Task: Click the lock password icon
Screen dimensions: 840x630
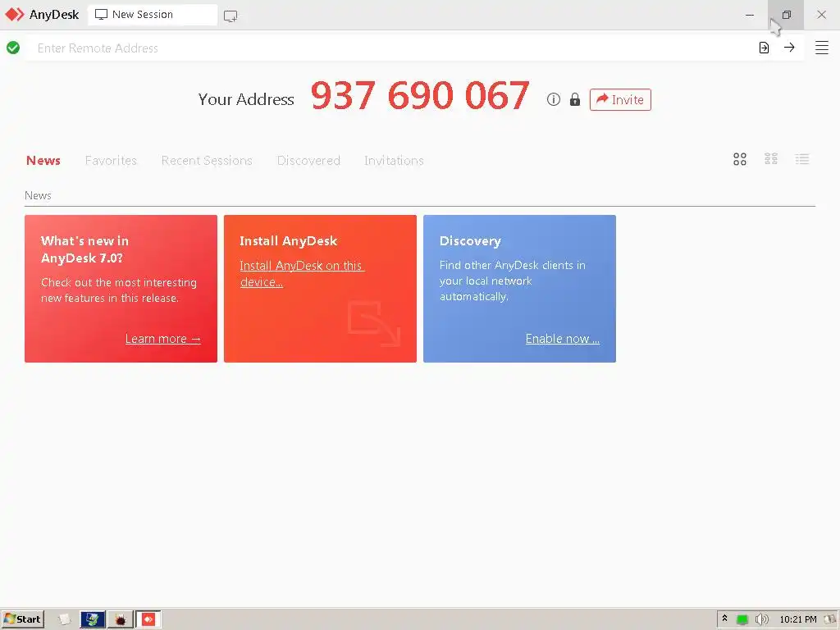Action: click(x=575, y=99)
